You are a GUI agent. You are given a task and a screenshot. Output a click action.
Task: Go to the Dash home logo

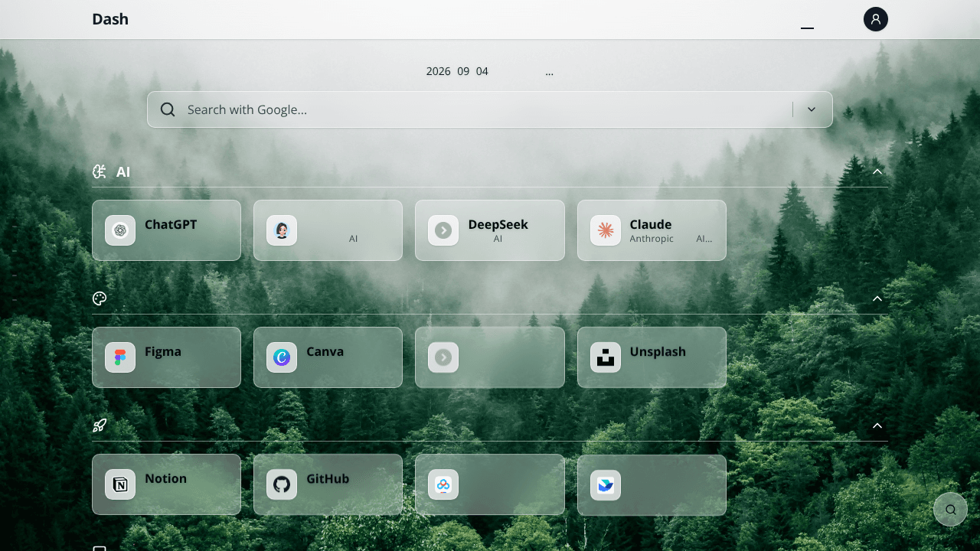tap(110, 19)
